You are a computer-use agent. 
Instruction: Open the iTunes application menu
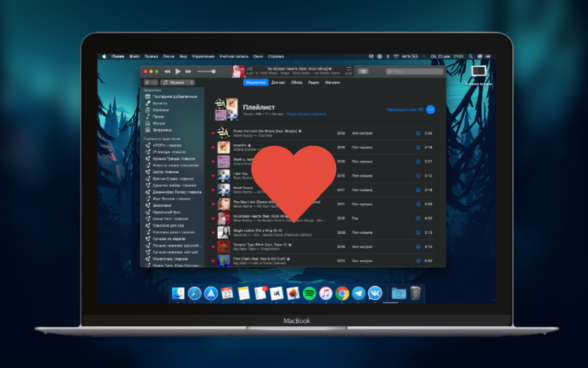pos(118,56)
